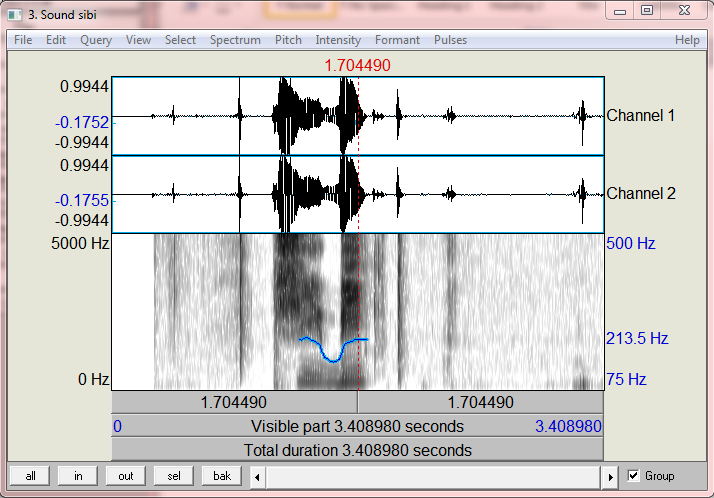This screenshot has height=498, width=714.
Task: Open the Pitch menu
Action: click(288, 40)
